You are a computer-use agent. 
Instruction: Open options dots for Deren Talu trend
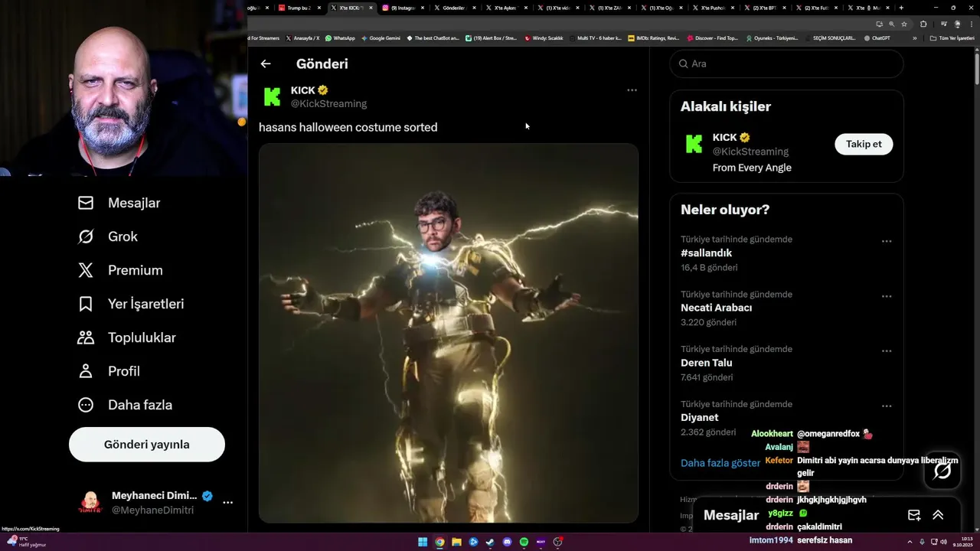tap(887, 351)
